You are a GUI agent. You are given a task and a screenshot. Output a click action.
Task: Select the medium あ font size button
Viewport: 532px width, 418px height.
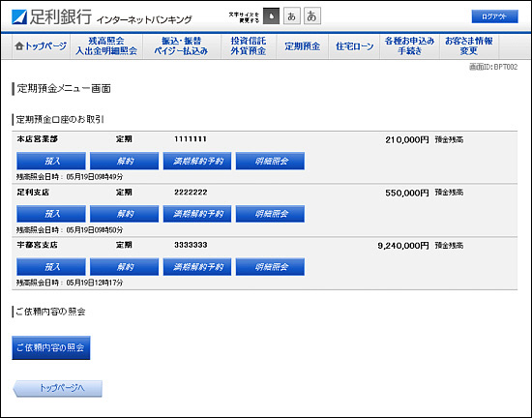pyautogui.click(x=291, y=15)
